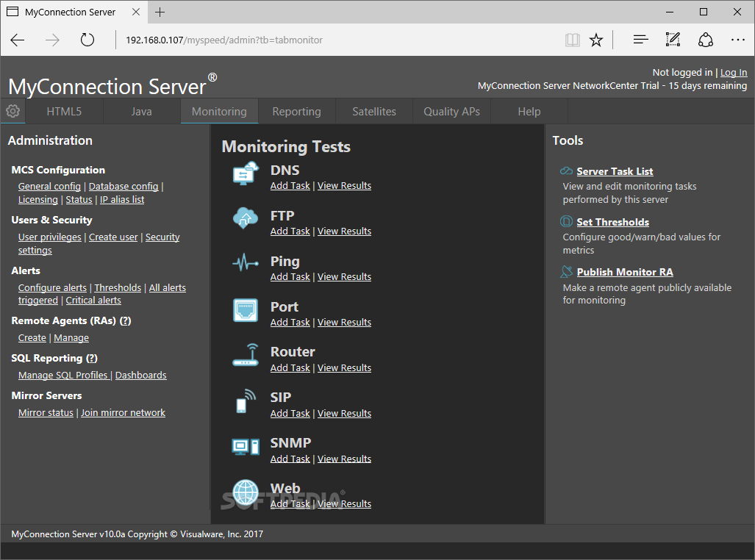Open the Manage SQL Profiles link
The width and height of the screenshot is (755, 560).
63,375
